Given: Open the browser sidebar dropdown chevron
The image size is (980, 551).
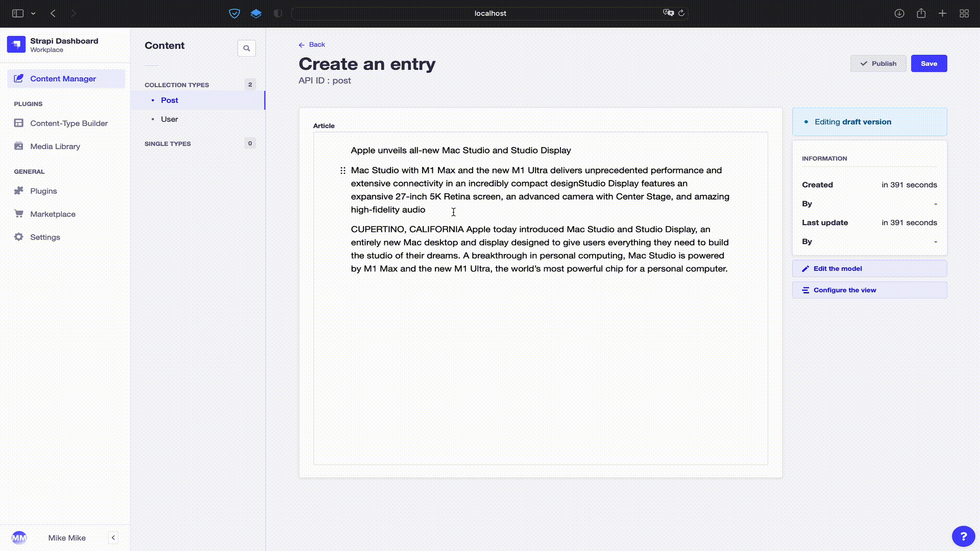Looking at the screenshot, I should point(33,13).
